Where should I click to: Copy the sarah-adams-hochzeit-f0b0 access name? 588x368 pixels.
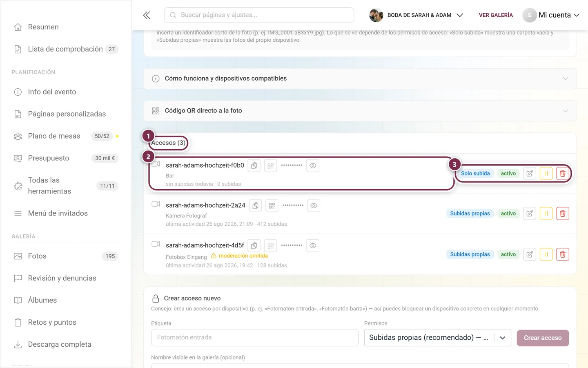click(254, 166)
